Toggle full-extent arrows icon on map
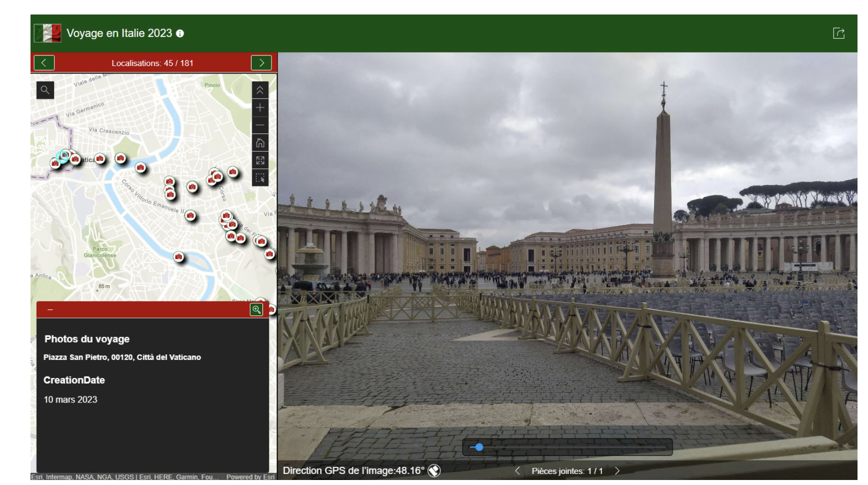 pyautogui.click(x=260, y=160)
